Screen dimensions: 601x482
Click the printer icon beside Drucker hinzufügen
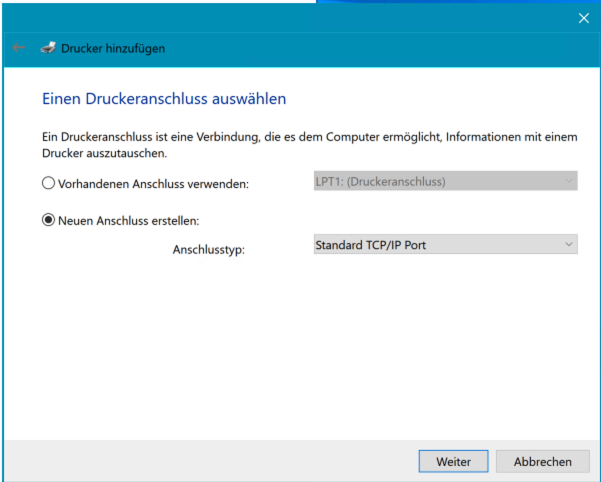tap(48, 48)
